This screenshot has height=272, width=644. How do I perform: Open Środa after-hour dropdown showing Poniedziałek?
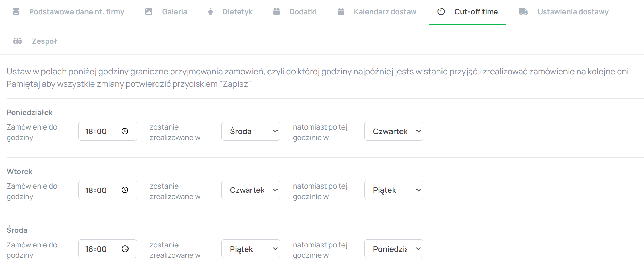click(x=394, y=249)
